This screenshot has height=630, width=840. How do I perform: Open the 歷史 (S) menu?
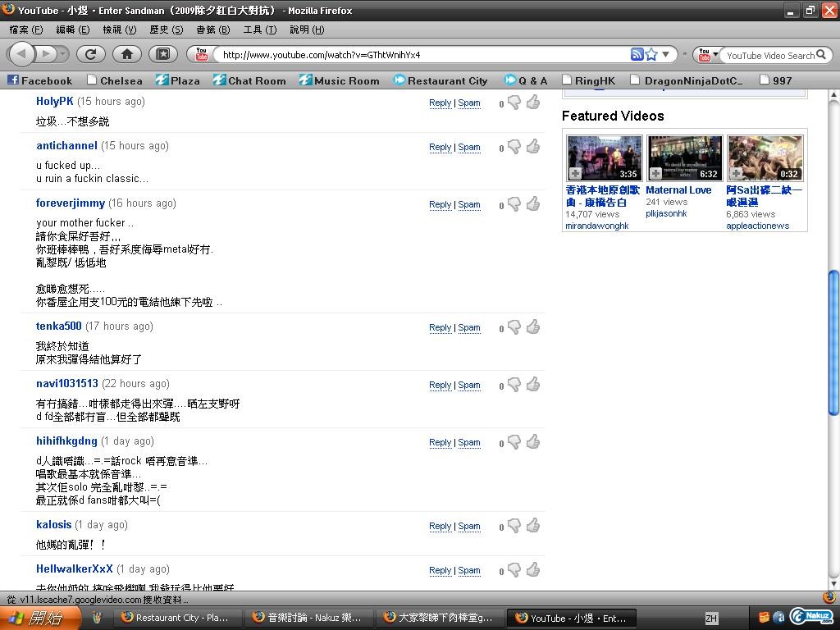166,30
